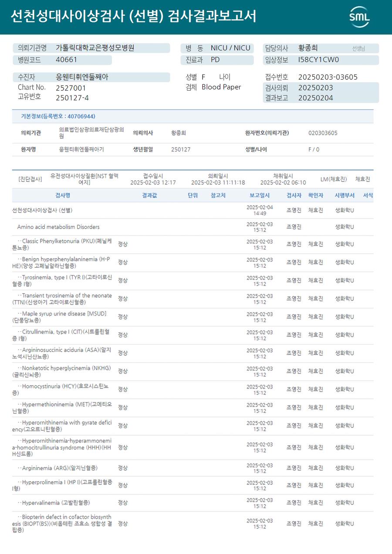Click the 검사자 column header

tap(294, 196)
